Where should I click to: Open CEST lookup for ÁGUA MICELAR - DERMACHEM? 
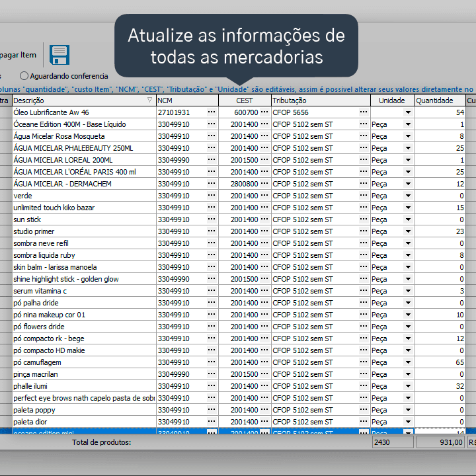click(x=264, y=184)
